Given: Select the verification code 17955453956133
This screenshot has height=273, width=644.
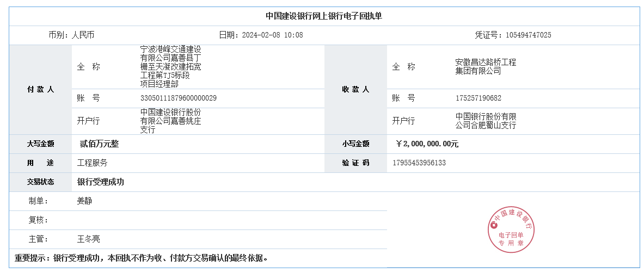Looking at the screenshot, I should (x=419, y=163).
